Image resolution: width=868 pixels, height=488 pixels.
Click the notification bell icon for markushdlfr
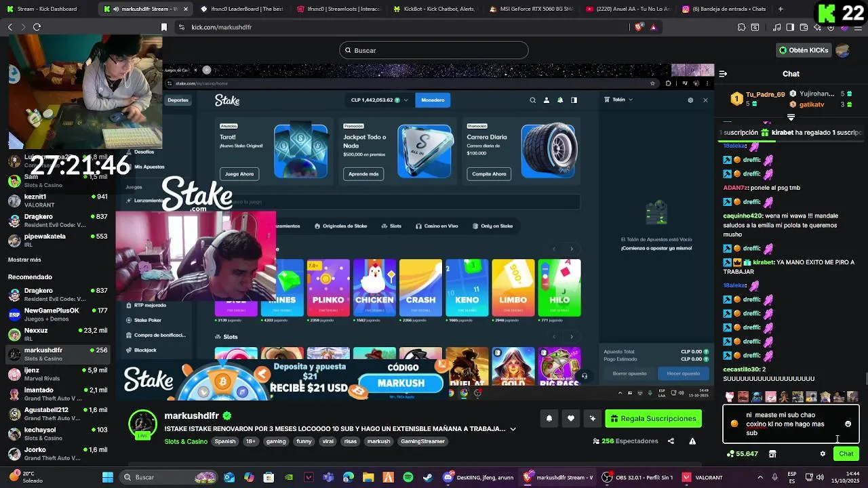pyautogui.click(x=549, y=419)
